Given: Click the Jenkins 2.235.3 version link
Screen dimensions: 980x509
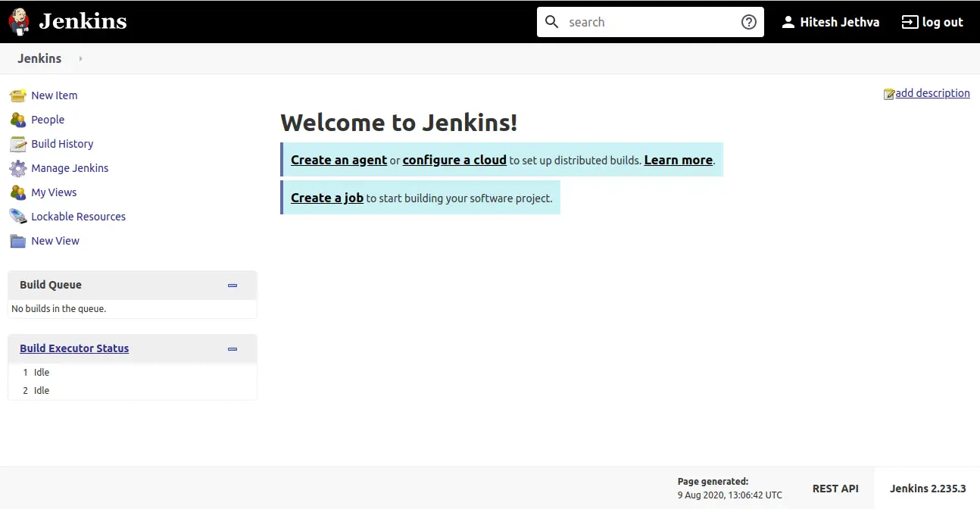Looking at the screenshot, I should [928, 489].
